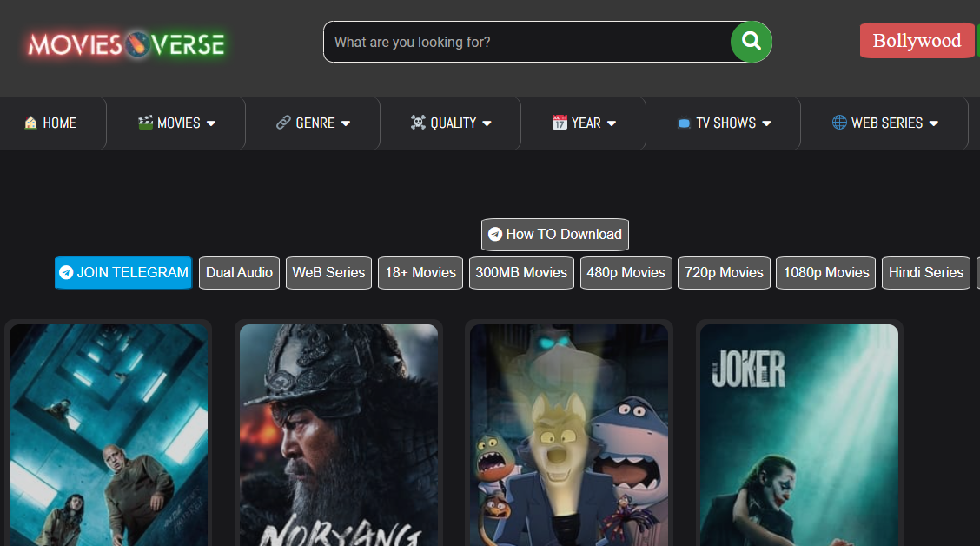Select the Dual Audio category
Viewport: 980px width, 546px height.
point(240,273)
